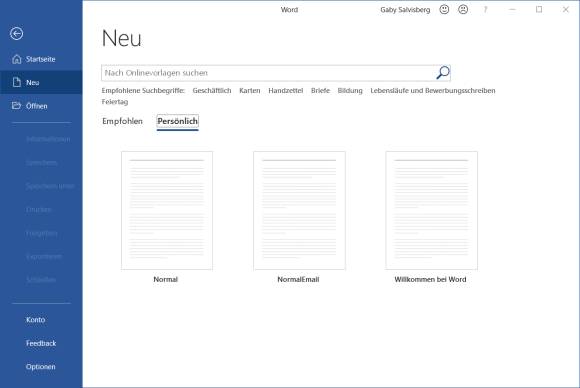Focus the Nach Onlinevorlagen suchen field
The height and width of the screenshot is (388, 580).
coord(269,73)
